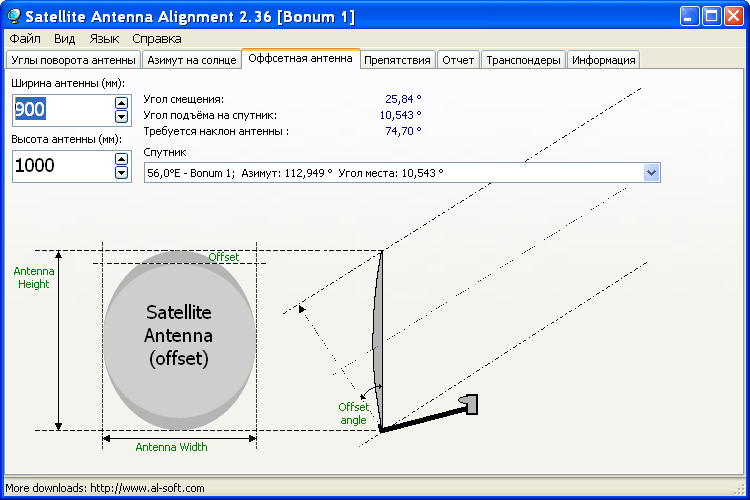Screen dimensions: 750x500
Task: Open the Справка menu
Action: [x=157, y=39]
